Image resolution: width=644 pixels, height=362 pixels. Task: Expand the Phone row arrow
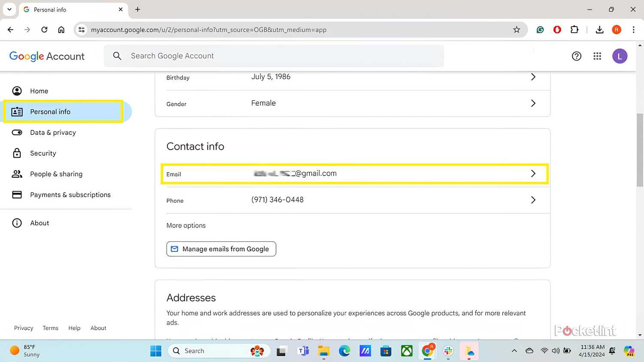pyautogui.click(x=533, y=200)
